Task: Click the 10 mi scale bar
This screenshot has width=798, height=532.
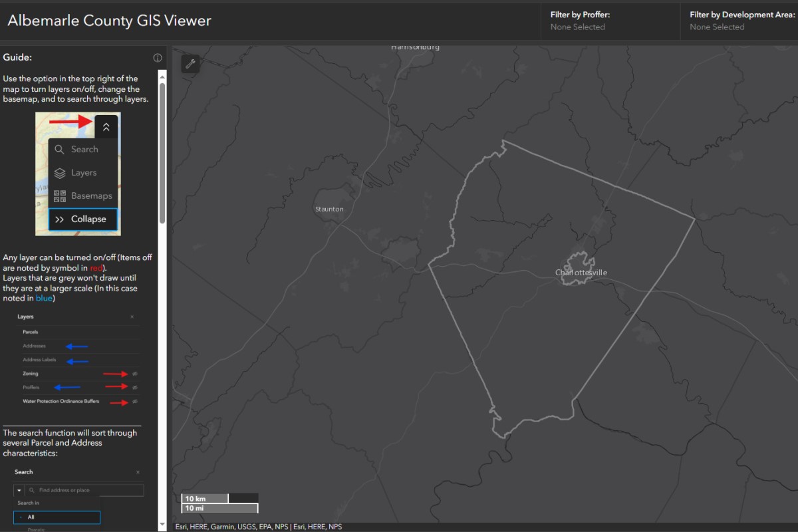Action: coord(220,508)
